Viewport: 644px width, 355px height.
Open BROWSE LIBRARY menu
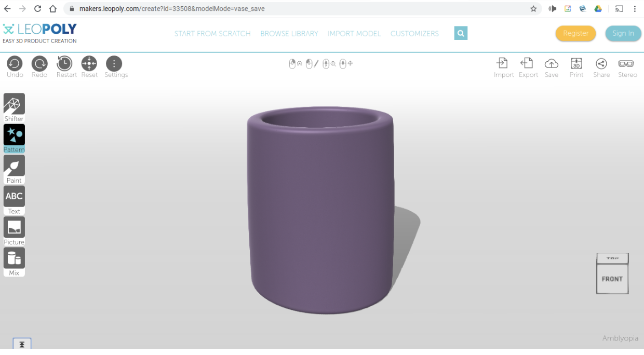[289, 34]
